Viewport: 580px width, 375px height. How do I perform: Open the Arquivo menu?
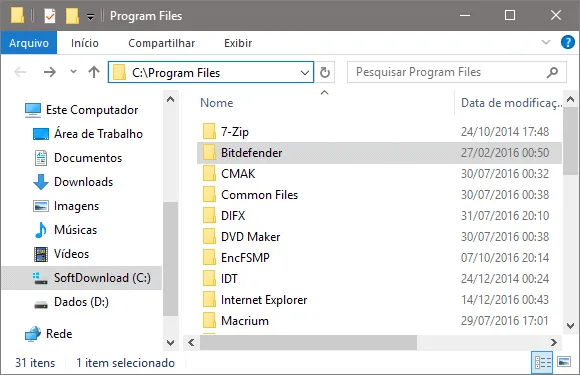[x=29, y=43]
